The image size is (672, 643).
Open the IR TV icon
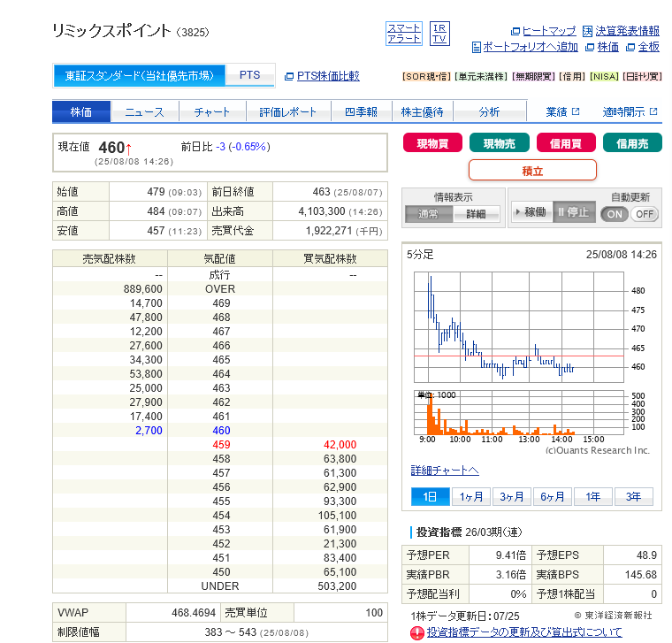[x=439, y=34]
